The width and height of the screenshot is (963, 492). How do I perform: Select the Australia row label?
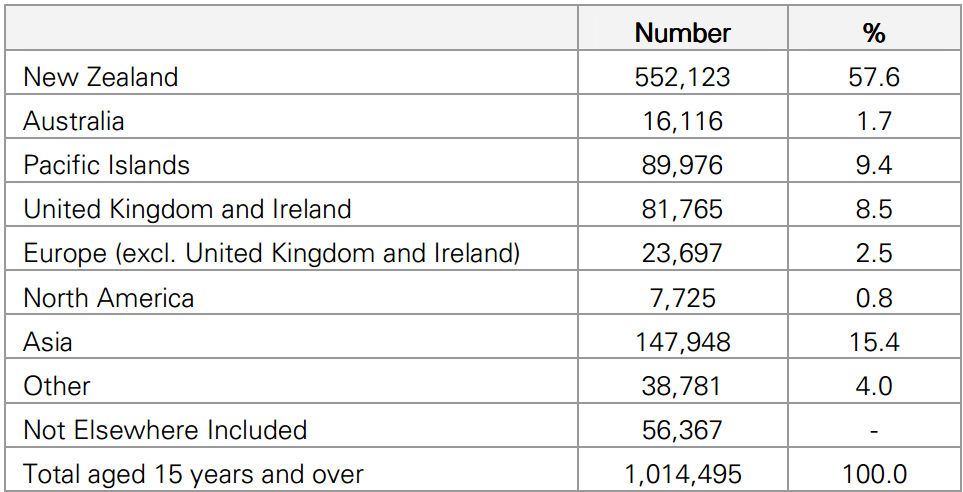click(74, 121)
